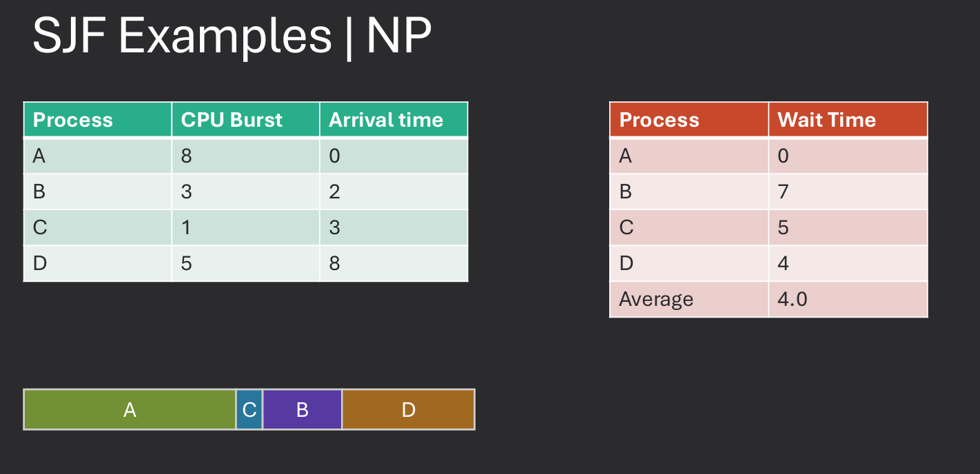Select the green A block in Gantt chart
980x474 pixels.
[130, 410]
